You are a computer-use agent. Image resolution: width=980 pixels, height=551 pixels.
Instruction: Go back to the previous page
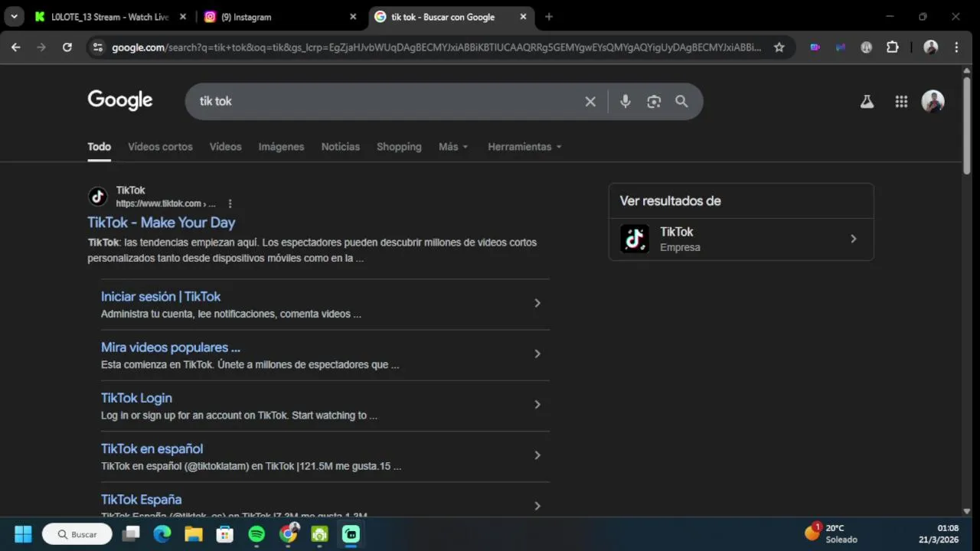[x=16, y=47]
